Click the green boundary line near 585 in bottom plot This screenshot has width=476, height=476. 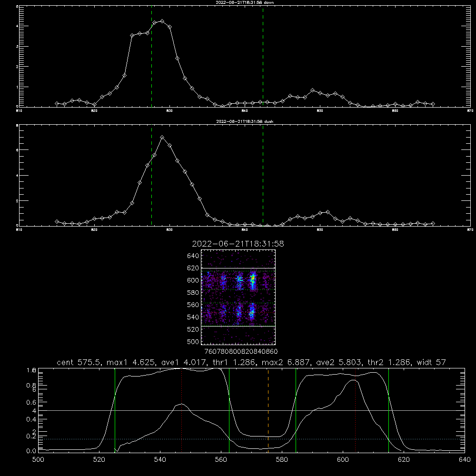(296, 410)
